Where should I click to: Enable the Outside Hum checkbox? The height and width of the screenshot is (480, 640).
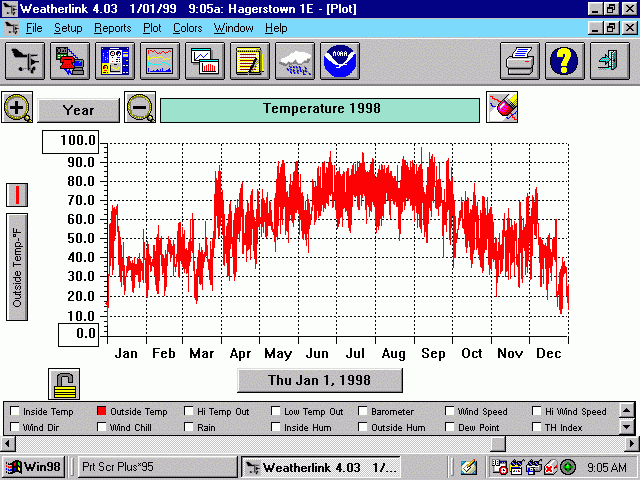pos(362,427)
